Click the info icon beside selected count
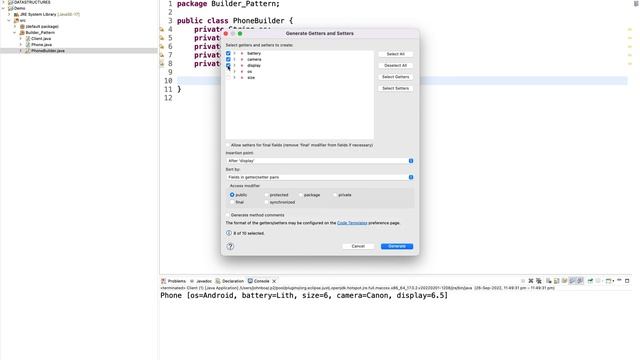Screen dimensions: 640x360 coord(229,233)
